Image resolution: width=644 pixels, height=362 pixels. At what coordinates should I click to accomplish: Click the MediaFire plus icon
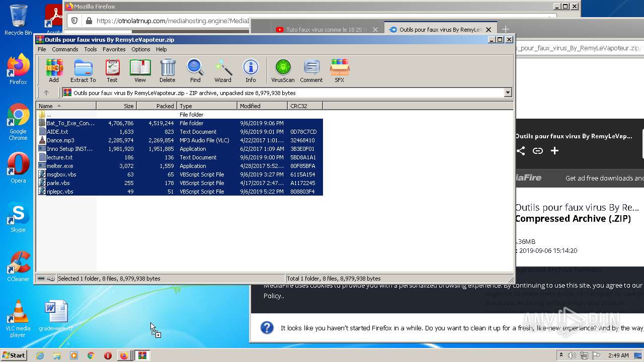pyautogui.click(x=554, y=151)
